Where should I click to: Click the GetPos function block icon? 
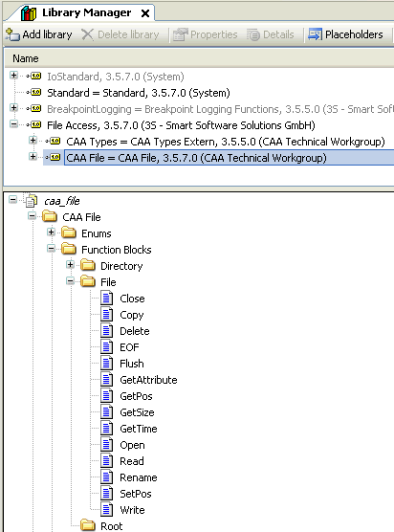pos(107,396)
